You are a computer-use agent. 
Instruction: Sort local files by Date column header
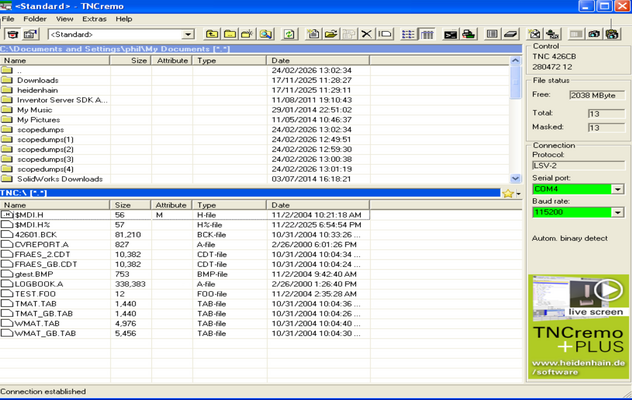point(318,60)
